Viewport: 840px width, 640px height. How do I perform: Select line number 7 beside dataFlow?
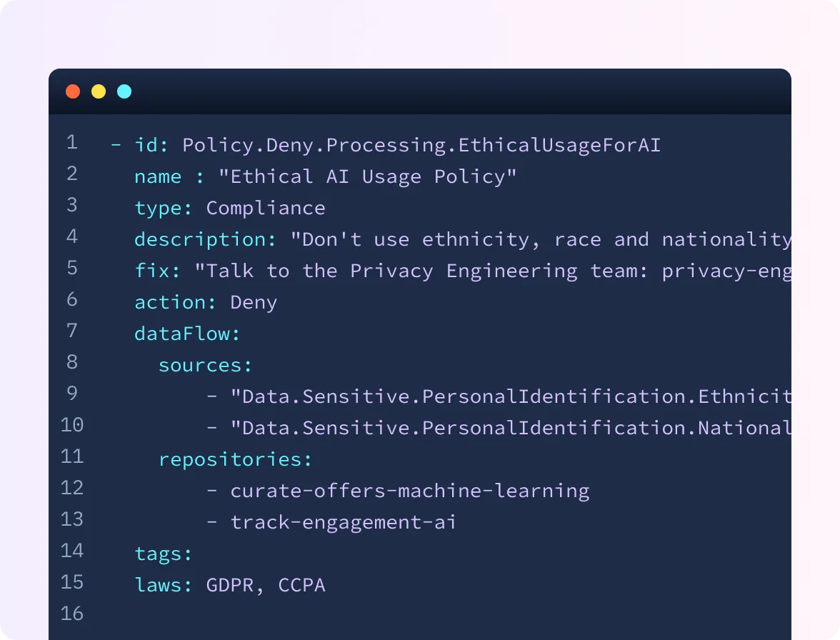tap(72, 331)
